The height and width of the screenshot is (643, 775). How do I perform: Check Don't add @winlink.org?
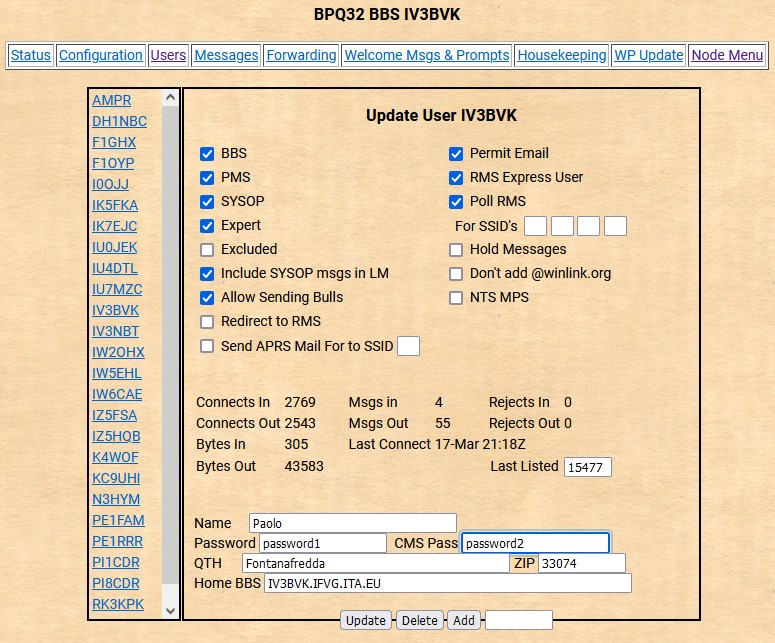[x=456, y=274]
